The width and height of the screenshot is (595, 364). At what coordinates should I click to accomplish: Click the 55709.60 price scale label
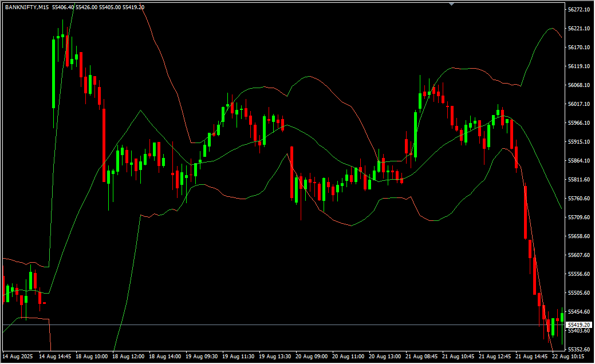(x=579, y=217)
